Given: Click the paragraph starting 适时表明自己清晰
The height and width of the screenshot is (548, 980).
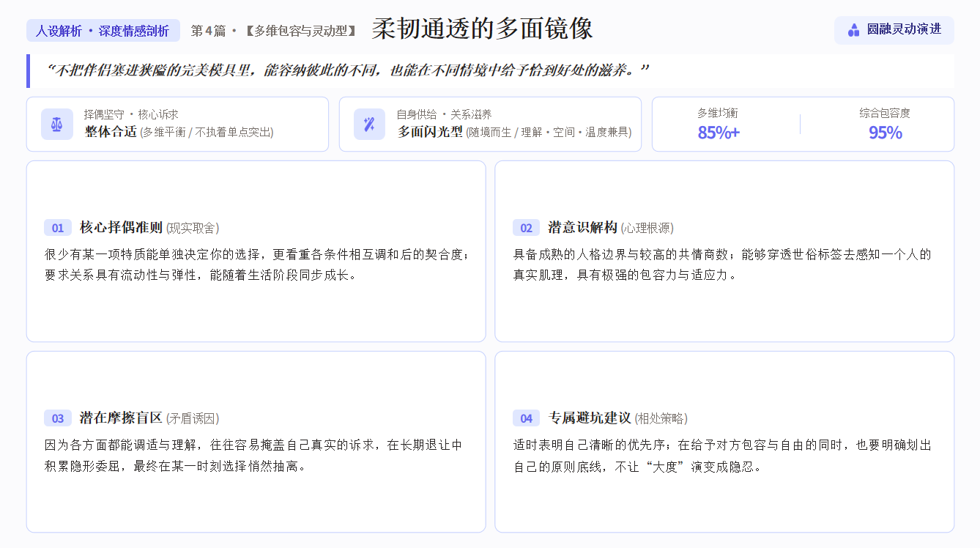Looking at the screenshot, I should [x=722, y=455].
